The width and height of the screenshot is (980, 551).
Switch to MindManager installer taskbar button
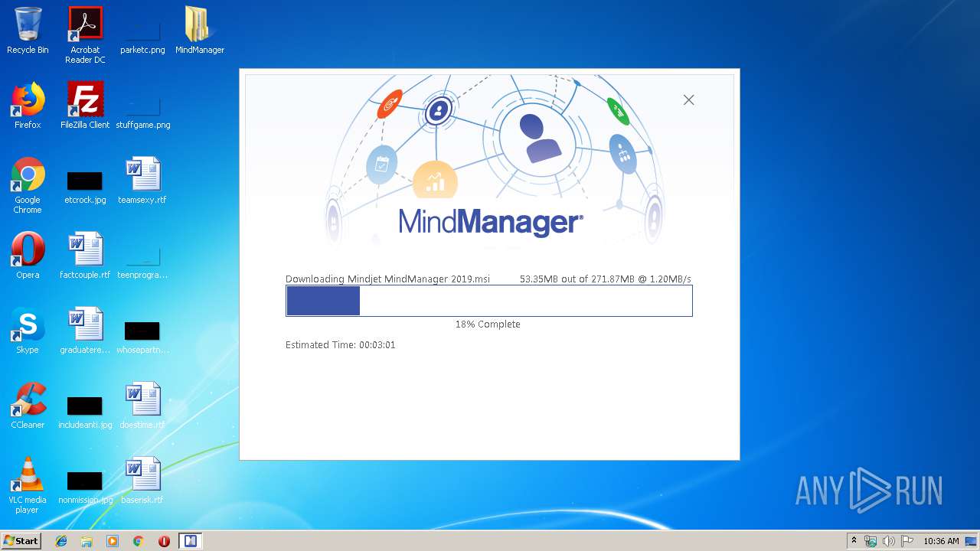tap(190, 541)
